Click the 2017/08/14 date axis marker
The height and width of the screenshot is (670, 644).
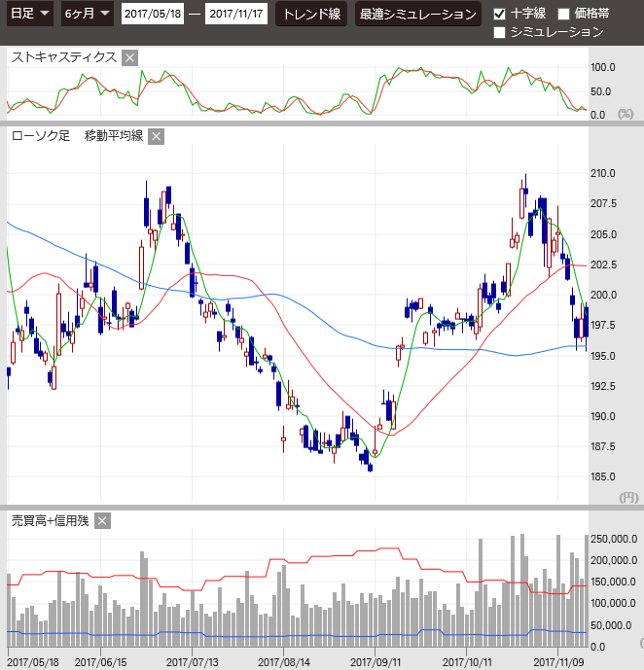point(283,661)
